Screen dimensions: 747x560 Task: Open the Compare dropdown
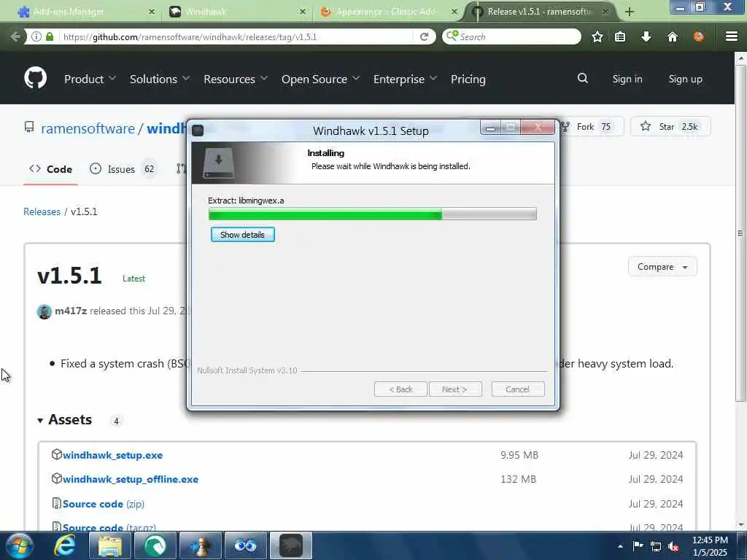click(662, 267)
